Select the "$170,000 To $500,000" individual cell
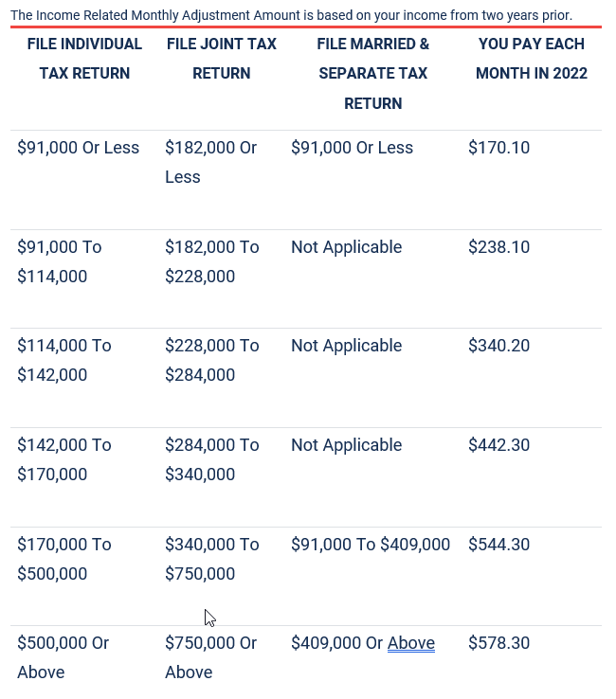 click(63, 559)
